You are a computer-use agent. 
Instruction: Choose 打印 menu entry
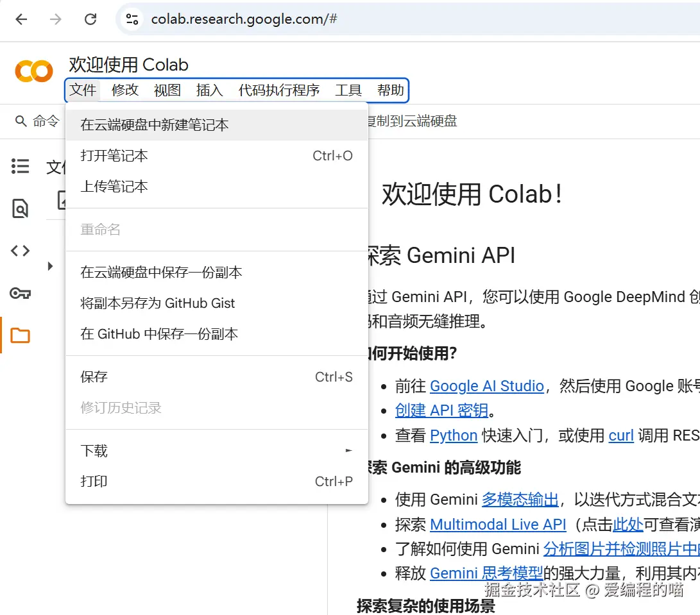pos(216,481)
